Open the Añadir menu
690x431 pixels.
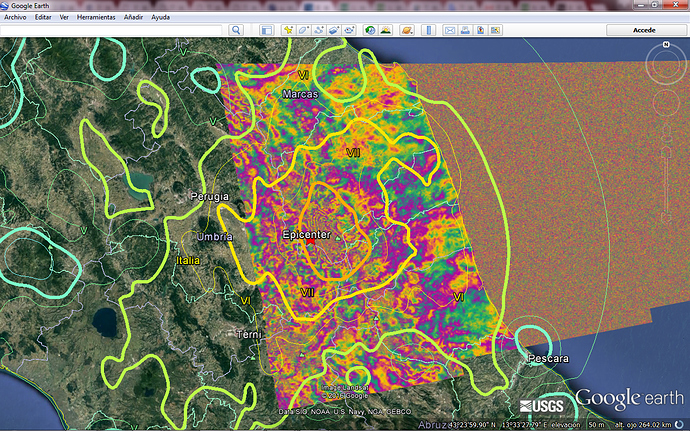133,17
